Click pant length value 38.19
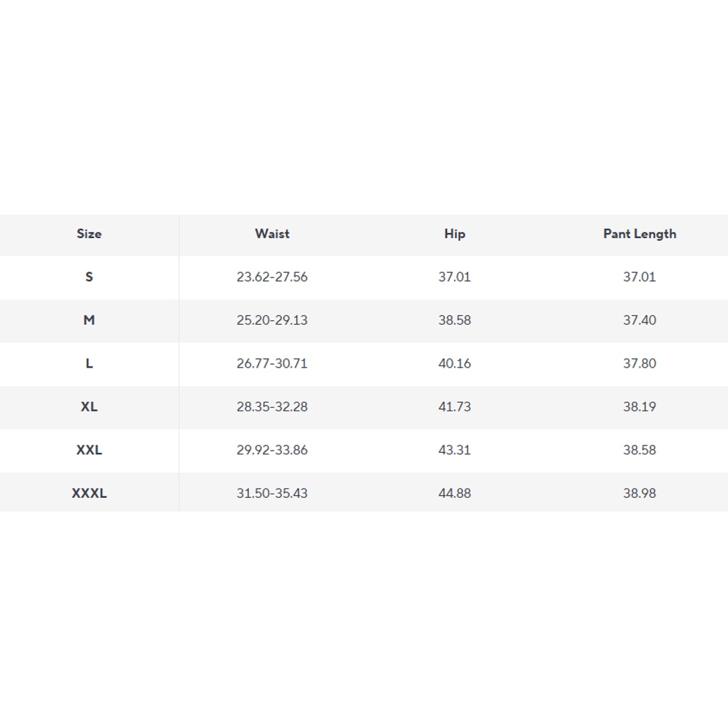This screenshot has height=728, width=728. [639, 407]
